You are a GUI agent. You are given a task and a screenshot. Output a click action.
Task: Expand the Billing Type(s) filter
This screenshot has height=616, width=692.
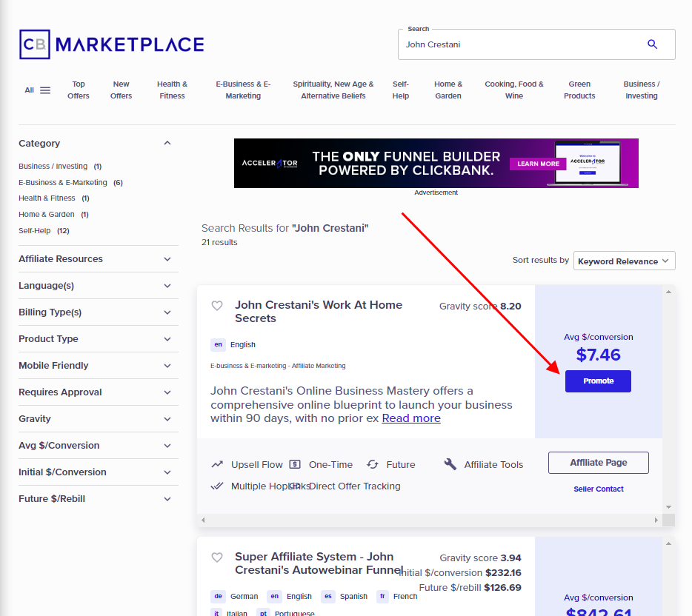pyautogui.click(x=167, y=312)
